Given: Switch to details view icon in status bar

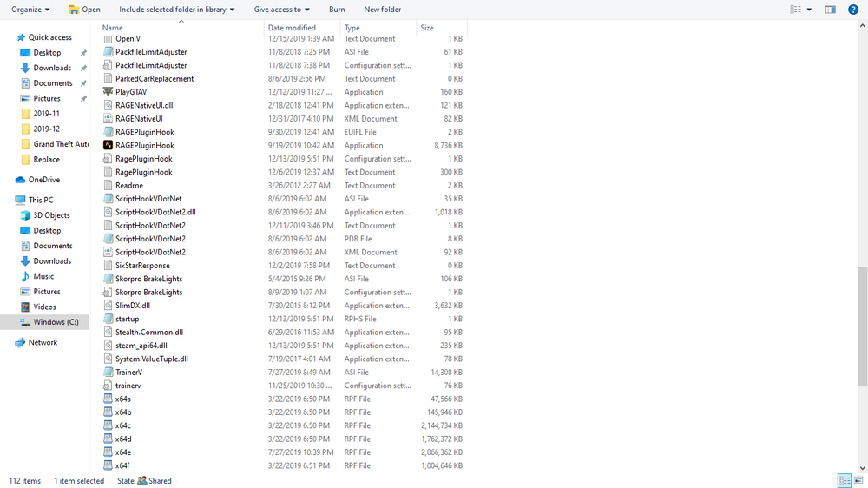Looking at the screenshot, I should (x=845, y=480).
